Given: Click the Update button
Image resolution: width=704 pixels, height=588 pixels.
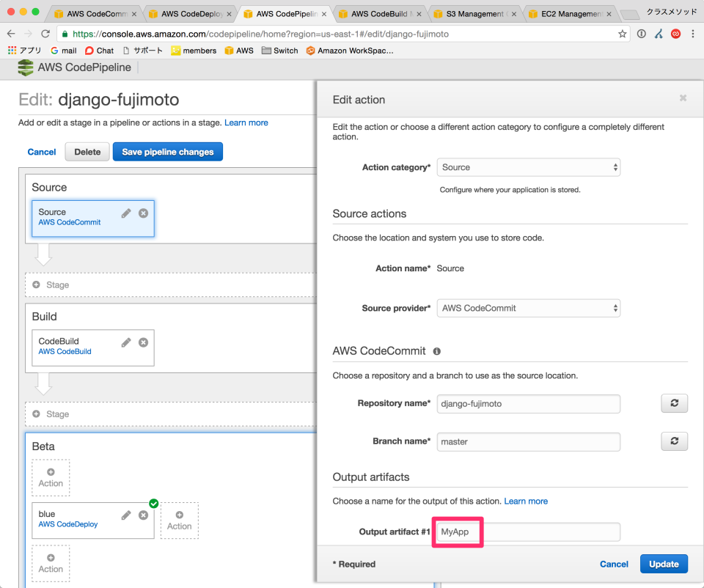Looking at the screenshot, I should pos(664,564).
